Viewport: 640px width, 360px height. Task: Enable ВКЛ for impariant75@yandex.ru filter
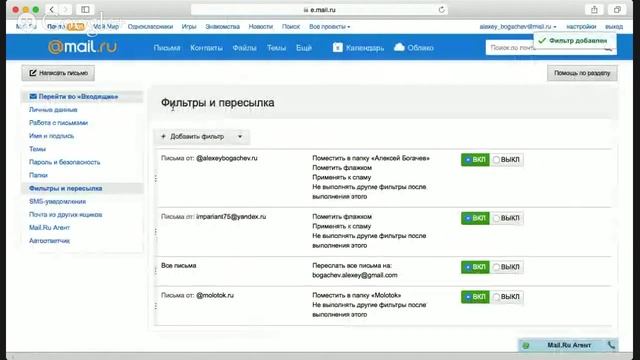pos(475,218)
